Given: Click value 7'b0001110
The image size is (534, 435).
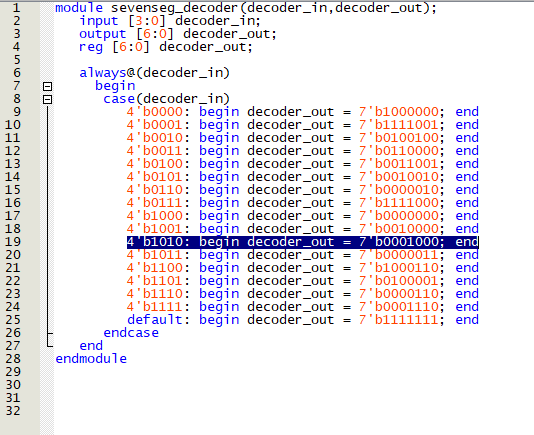Looking at the screenshot, I should (x=399, y=307).
